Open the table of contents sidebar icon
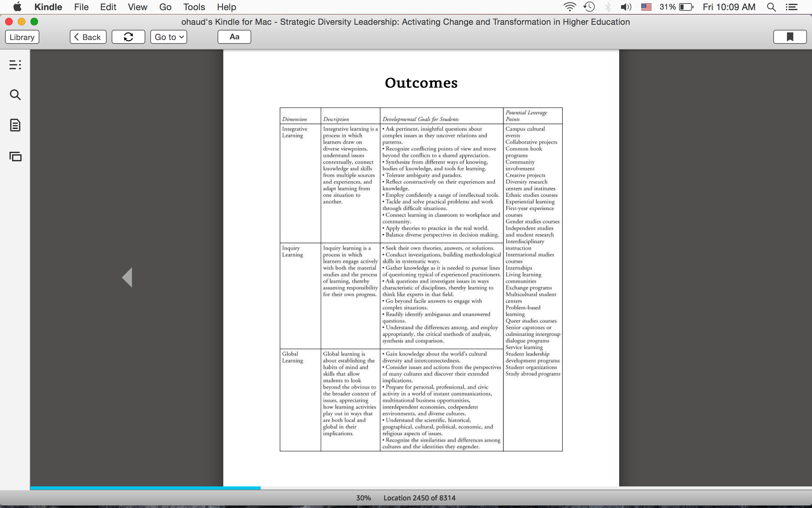 tap(16, 64)
